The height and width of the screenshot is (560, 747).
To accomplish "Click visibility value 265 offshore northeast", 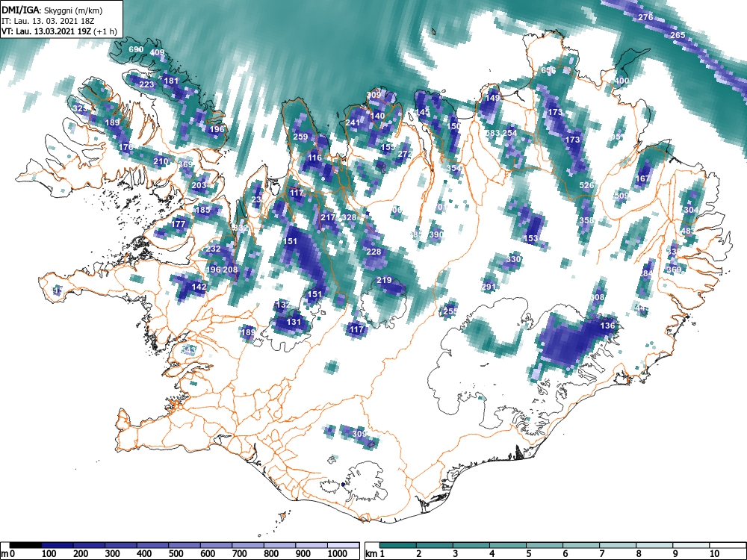I will tap(678, 35).
